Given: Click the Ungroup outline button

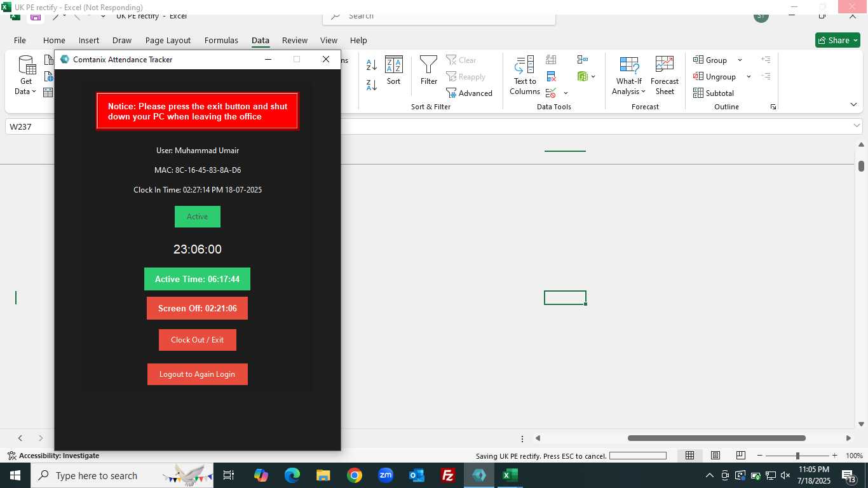Looking at the screenshot, I should 714,76.
